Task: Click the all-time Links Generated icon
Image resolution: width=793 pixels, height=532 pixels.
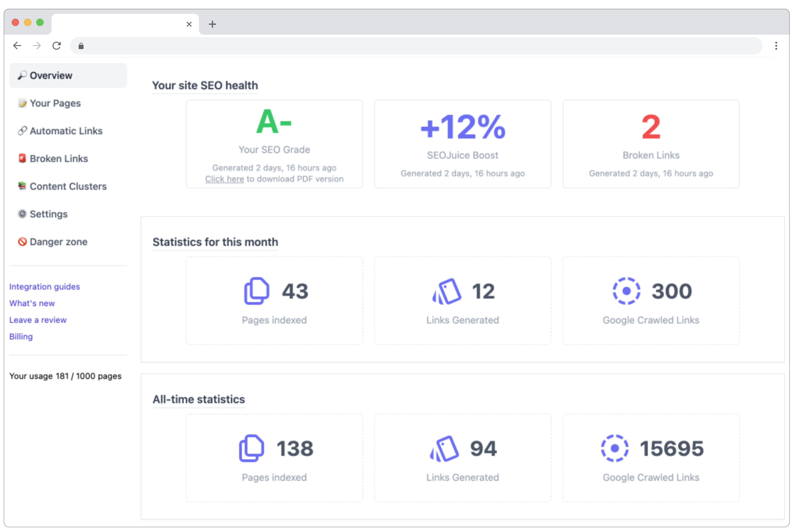Action: (x=445, y=448)
